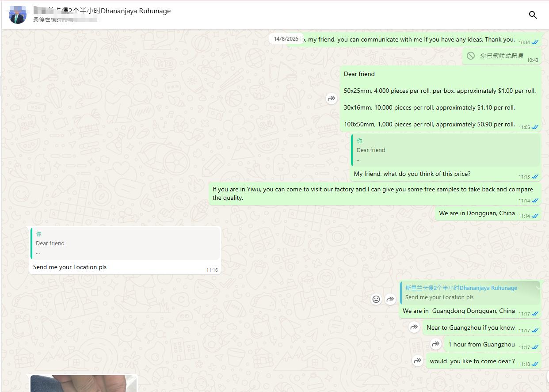Screen dimensions: 549x392
Task: Click the Yiwu factory visit message
Action: (372, 193)
